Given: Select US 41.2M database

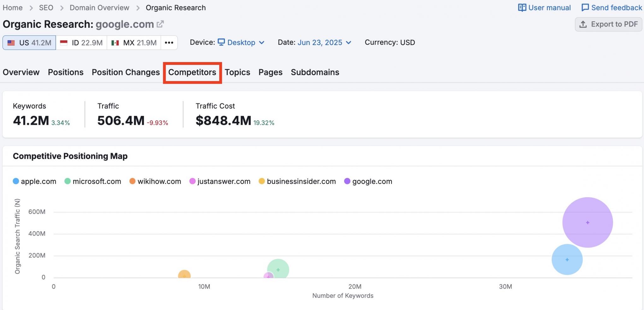Looking at the screenshot, I should 29,43.
